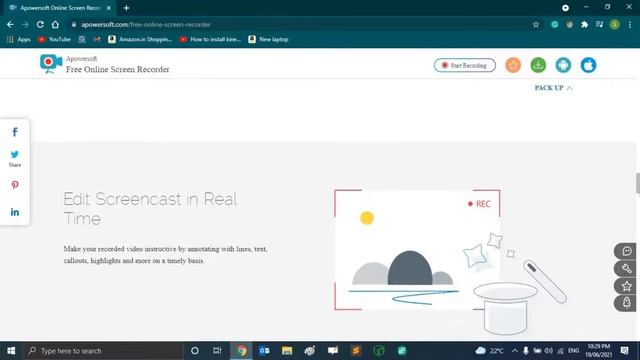The width and height of the screenshot is (640, 360).
Task: Go back in browser history
Action: point(10,24)
